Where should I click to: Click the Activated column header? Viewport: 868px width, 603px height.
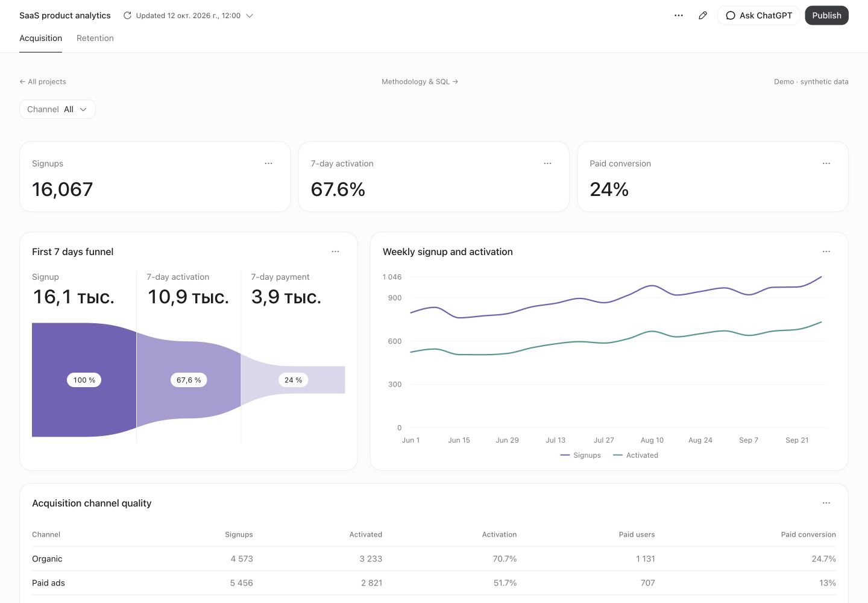click(x=366, y=534)
